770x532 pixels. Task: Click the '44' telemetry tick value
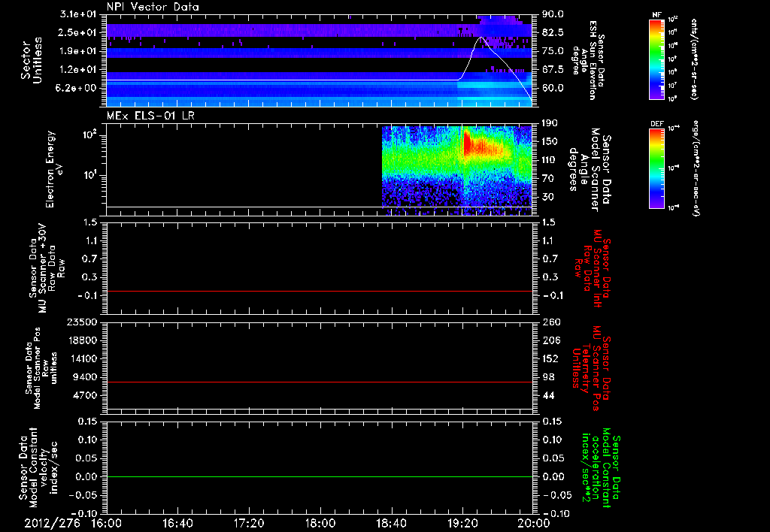click(548, 395)
